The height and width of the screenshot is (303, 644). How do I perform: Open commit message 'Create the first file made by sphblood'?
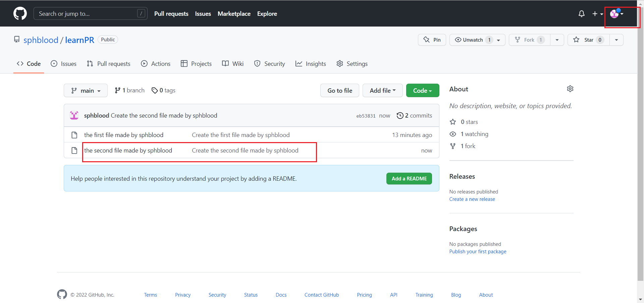coord(241,135)
